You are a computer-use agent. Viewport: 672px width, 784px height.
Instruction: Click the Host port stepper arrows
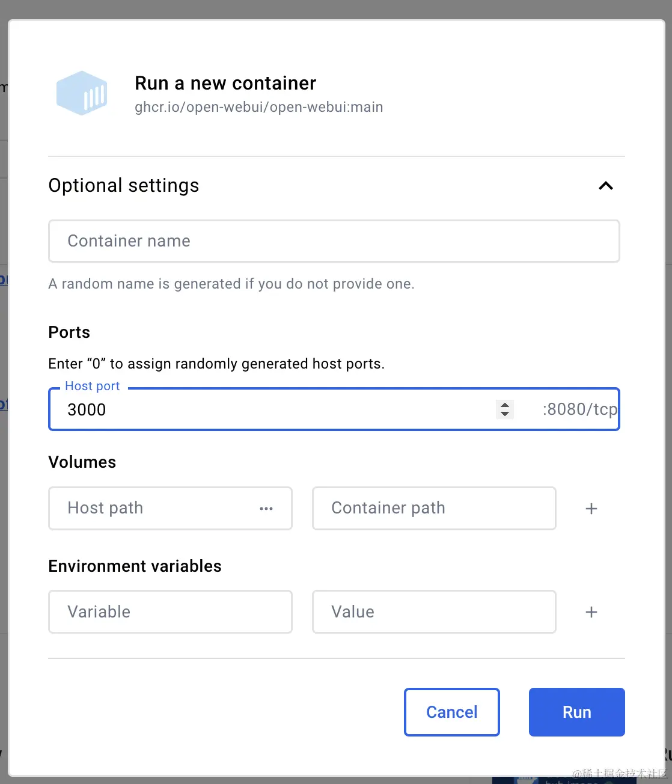tap(505, 409)
